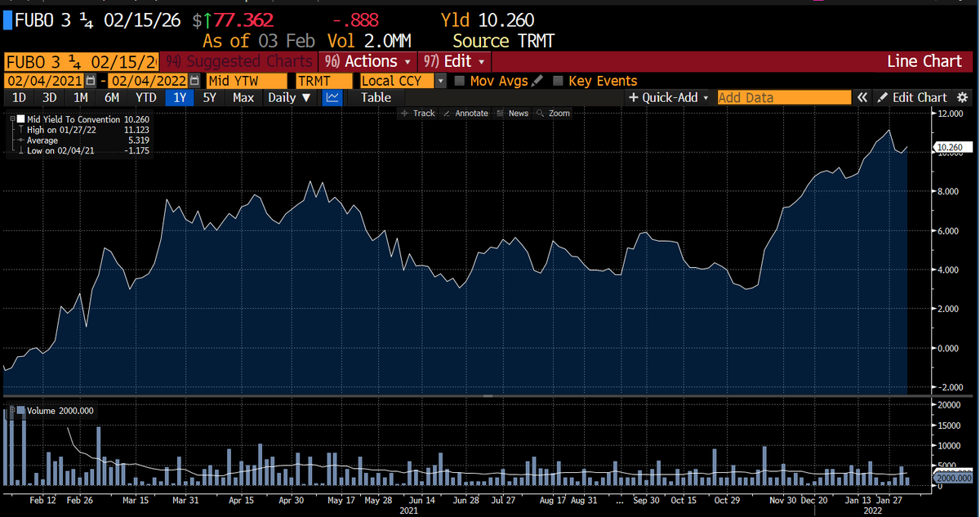Click the Average 5.319 legend row
Viewport: 980px width, 517px height.
(82, 140)
